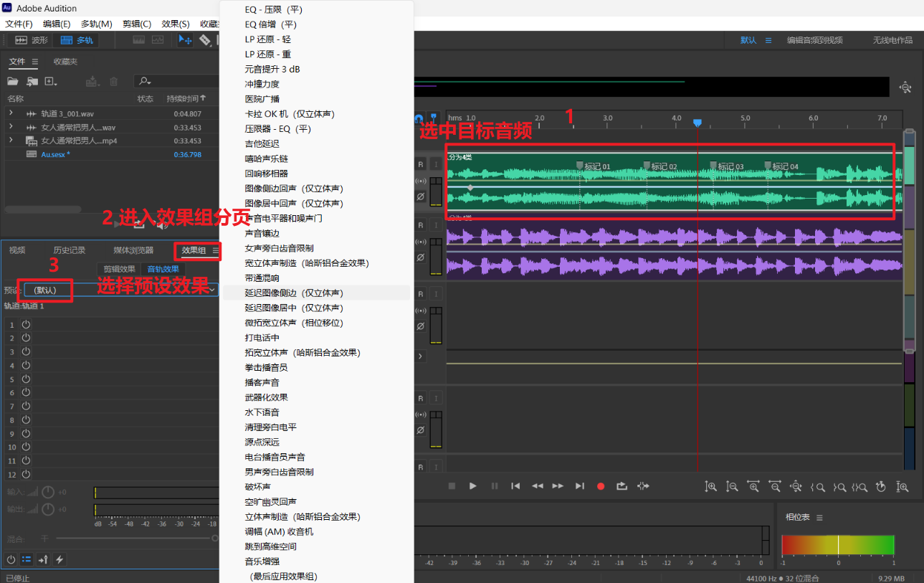Click the zoom out amplitude icon

[x=732, y=486]
